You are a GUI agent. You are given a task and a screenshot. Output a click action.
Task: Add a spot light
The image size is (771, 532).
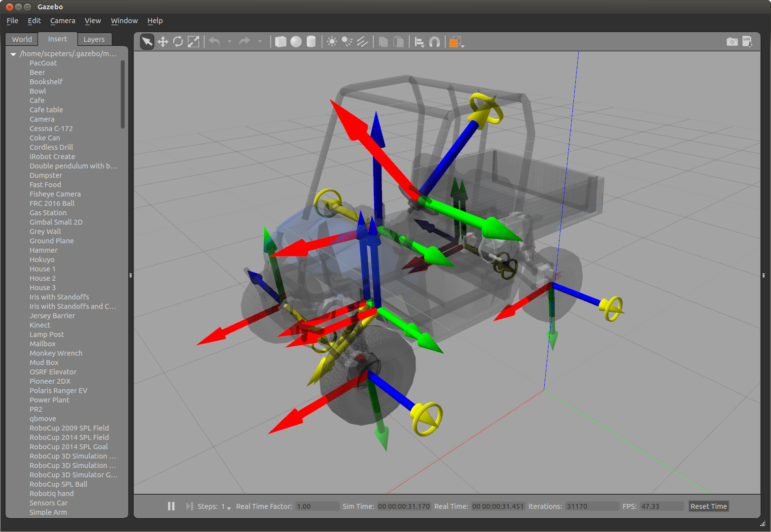(x=347, y=42)
